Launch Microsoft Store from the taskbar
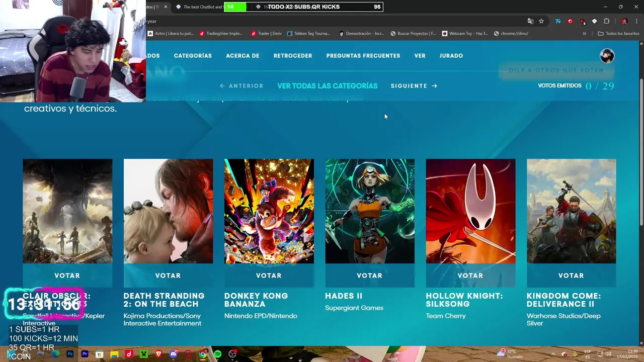644x362 pixels. pos(100,354)
